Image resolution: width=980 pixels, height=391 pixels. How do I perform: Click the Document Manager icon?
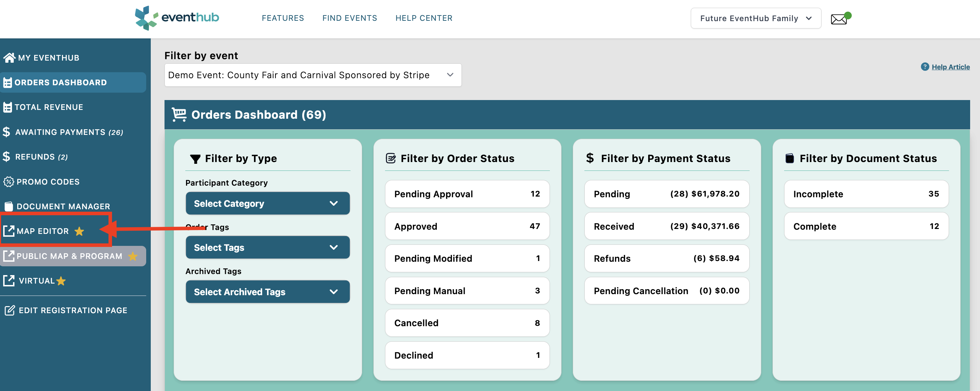click(8, 206)
